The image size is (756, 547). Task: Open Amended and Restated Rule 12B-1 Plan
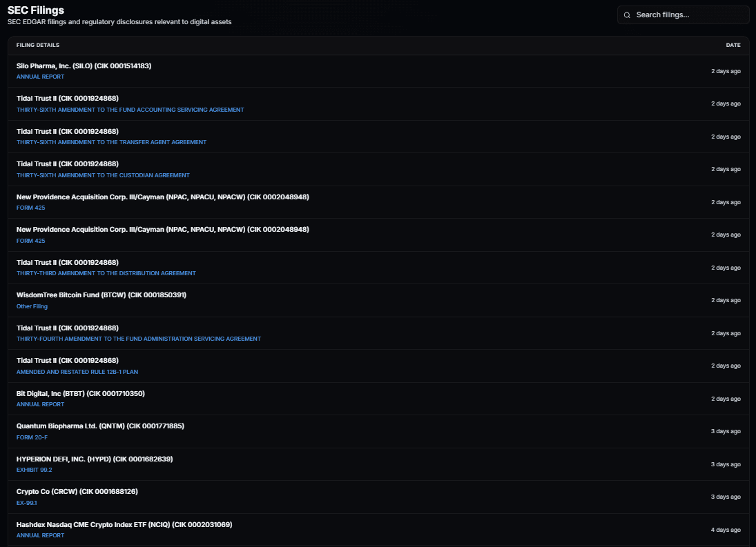coord(77,372)
